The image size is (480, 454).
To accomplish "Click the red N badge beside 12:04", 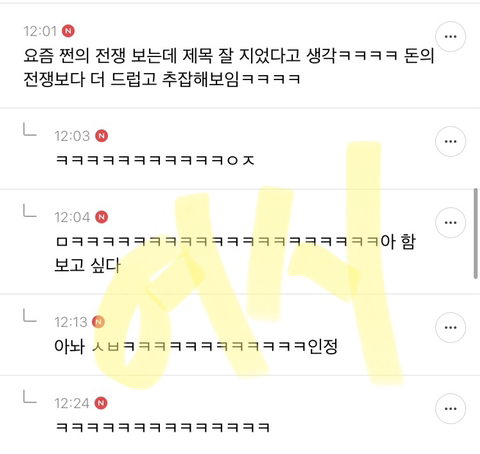I will tap(102, 217).
